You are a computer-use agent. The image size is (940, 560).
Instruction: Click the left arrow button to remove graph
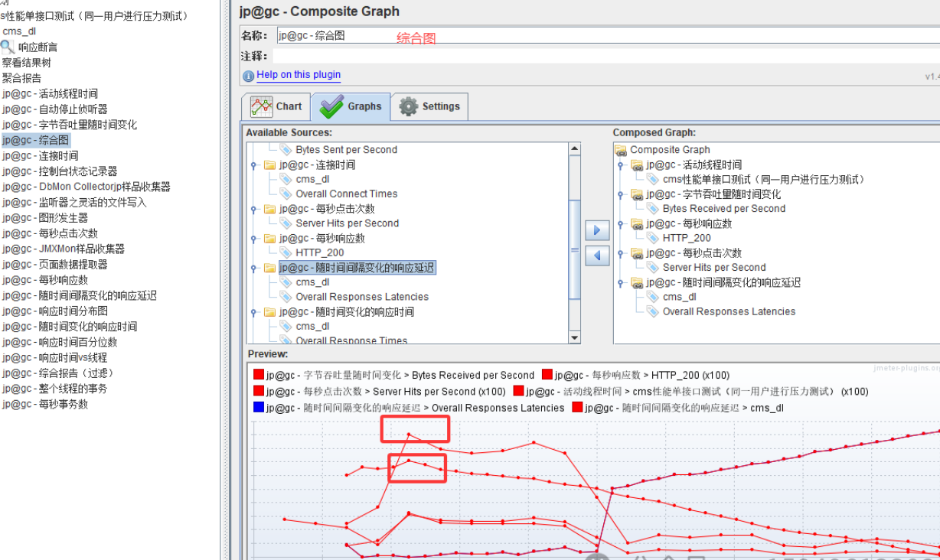point(597,256)
